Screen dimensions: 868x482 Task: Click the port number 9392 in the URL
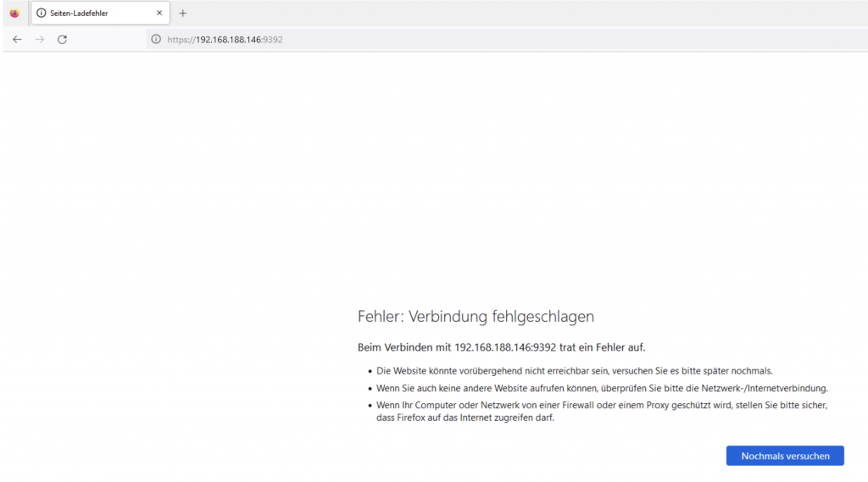point(273,40)
